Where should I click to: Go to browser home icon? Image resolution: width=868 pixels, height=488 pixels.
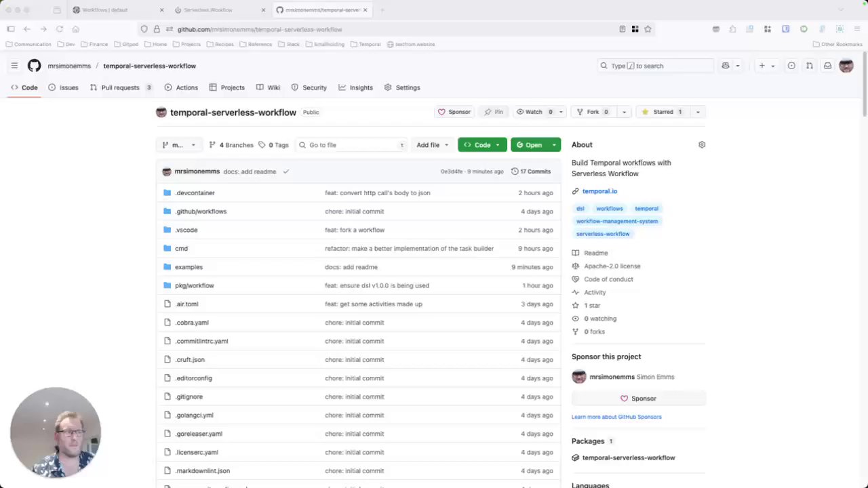coord(75,29)
